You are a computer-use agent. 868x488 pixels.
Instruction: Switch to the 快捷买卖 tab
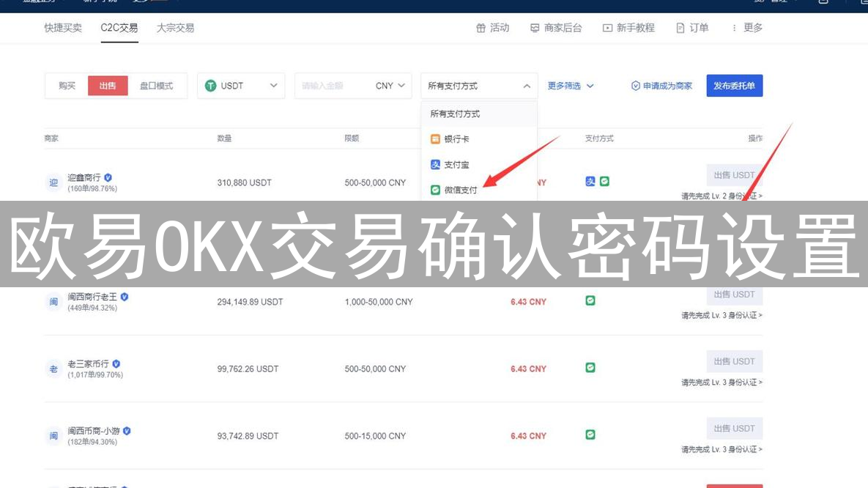[x=63, y=28]
